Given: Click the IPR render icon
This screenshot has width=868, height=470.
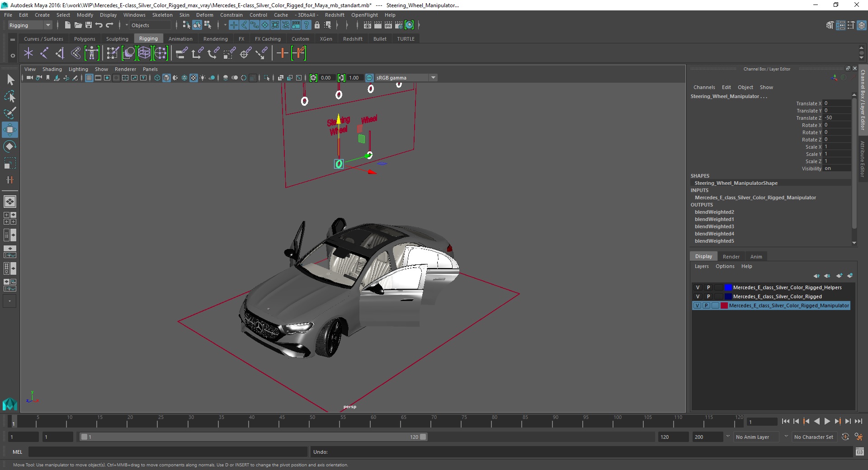Looking at the screenshot, I should 388,25.
